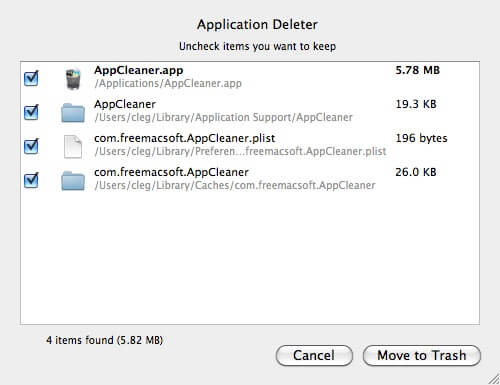The image size is (500, 385).
Task: Click the 5.78 MB size value
Action: (418, 70)
